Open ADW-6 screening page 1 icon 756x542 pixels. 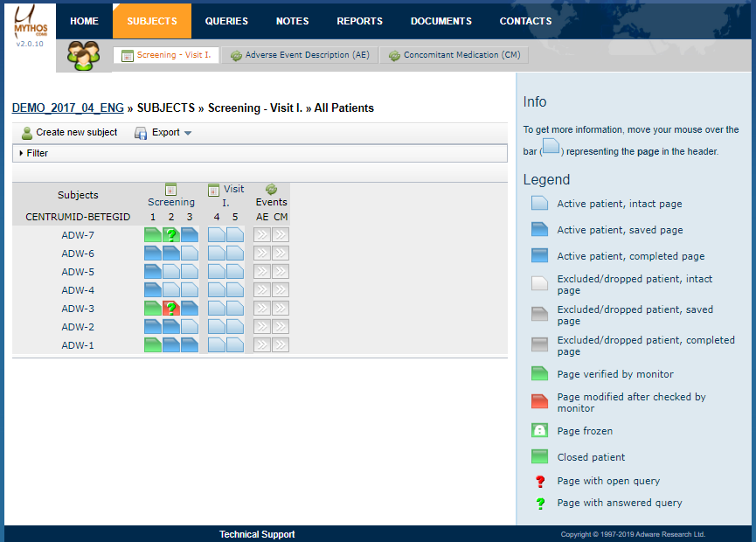153,254
